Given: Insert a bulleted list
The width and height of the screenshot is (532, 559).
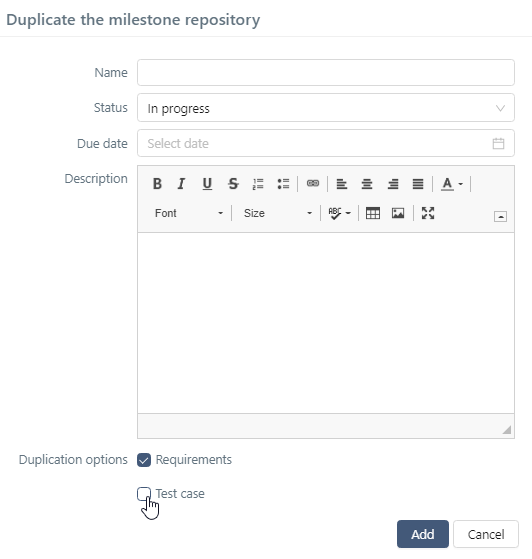Looking at the screenshot, I should pos(283,184).
